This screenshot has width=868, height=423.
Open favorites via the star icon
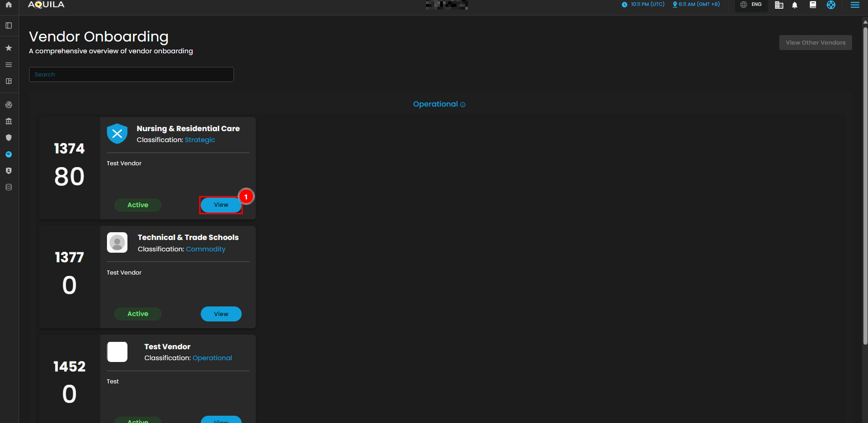pos(9,48)
